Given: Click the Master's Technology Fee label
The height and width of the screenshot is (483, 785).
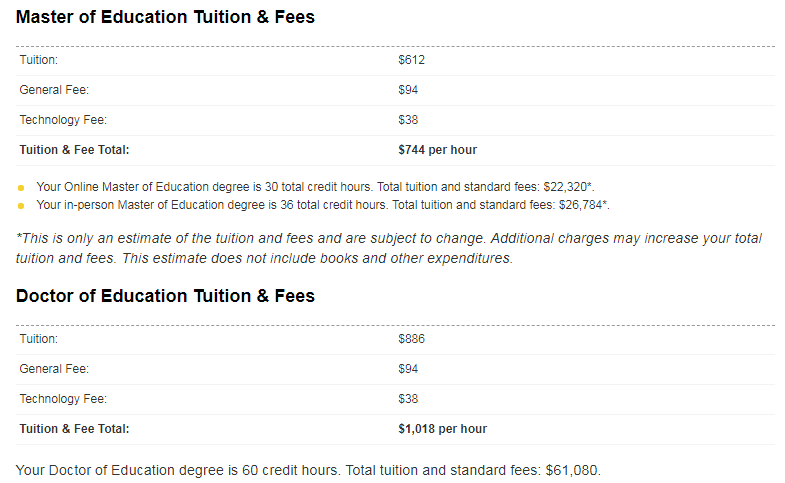Looking at the screenshot, I should click(x=63, y=120).
